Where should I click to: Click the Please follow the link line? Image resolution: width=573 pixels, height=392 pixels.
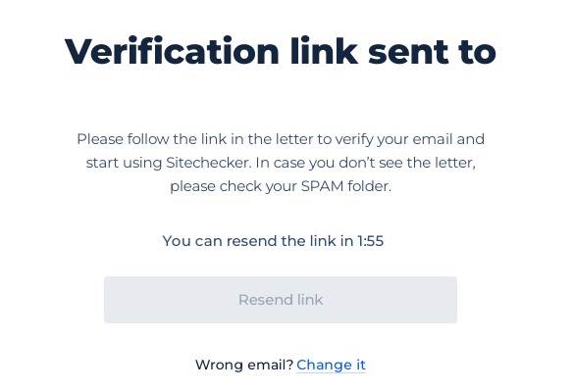point(281,139)
